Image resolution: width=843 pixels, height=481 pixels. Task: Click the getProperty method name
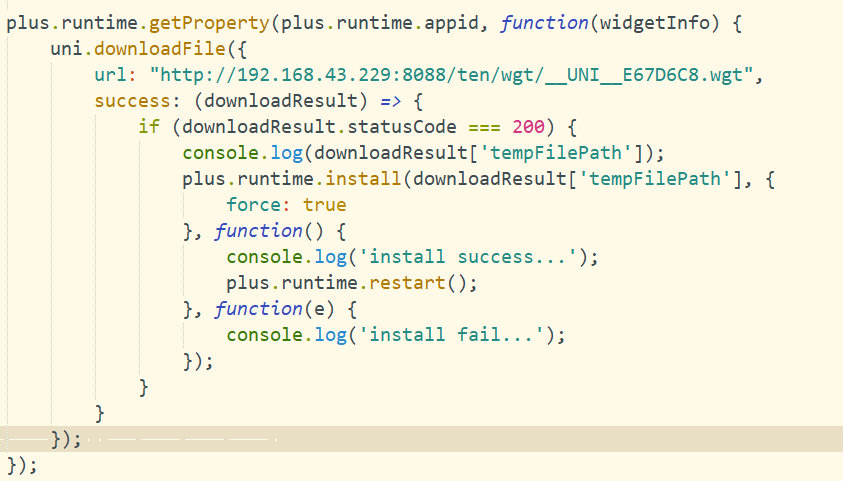click(x=209, y=23)
